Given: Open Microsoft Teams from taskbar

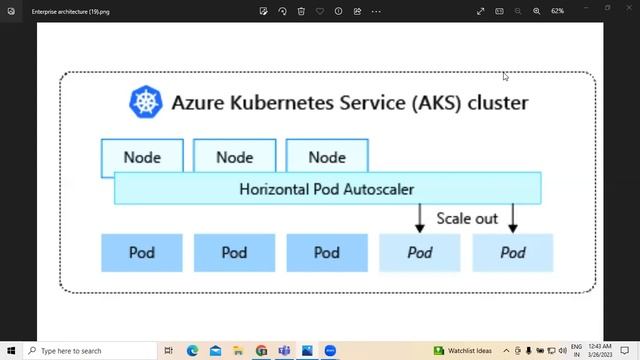Looking at the screenshot, I should pos(284,351).
